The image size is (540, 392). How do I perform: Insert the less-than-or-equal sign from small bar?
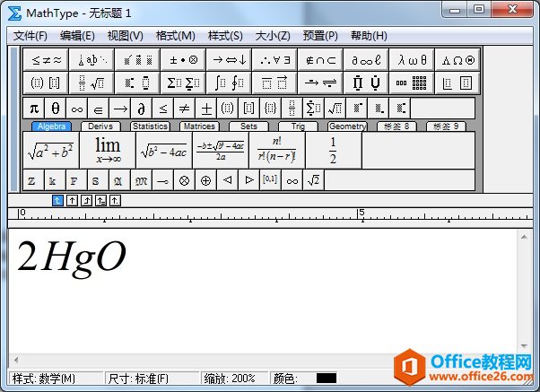click(x=163, y=109)
